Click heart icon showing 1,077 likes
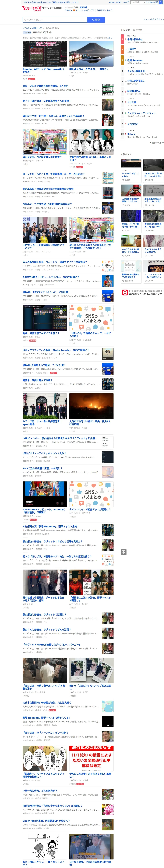 point(146,281)
